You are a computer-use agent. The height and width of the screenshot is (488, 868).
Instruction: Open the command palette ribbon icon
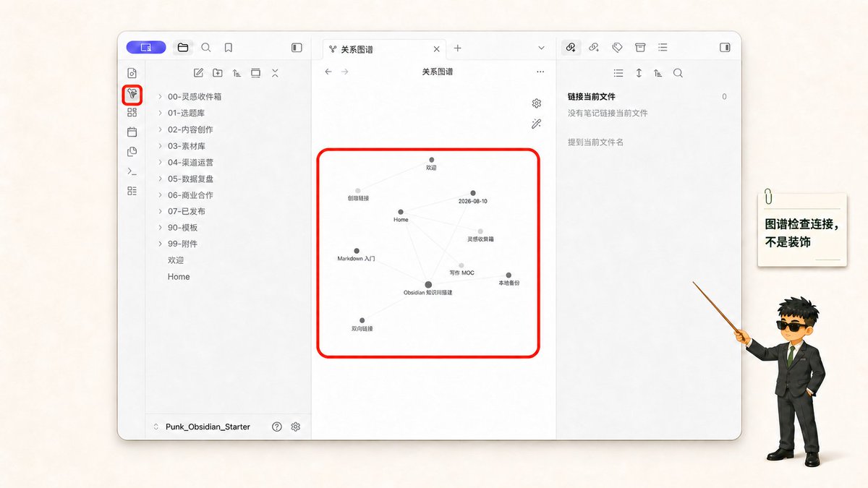point(132,171)
